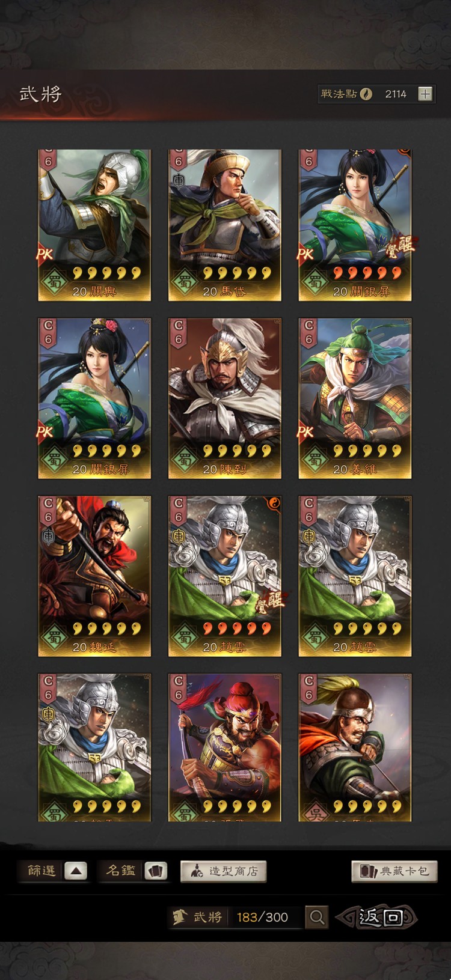Tap the yin-yang icon on awakened 趙雲 card
The width and height of the screenshot is (451, 980).
point(274,504)
